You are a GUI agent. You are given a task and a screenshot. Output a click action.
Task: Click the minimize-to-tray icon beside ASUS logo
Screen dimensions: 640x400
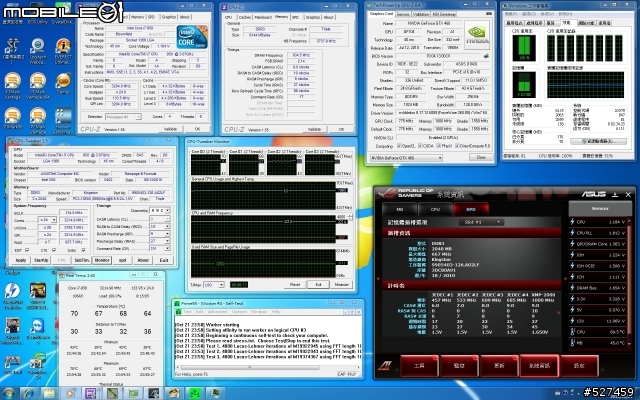tap(615, 195)
